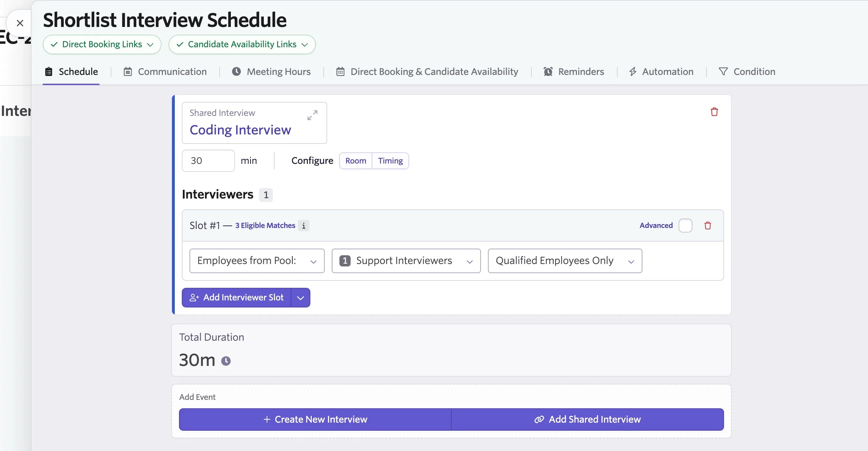
Task: Click the Schedule tab clipboard icon
Action: [49, 72]
